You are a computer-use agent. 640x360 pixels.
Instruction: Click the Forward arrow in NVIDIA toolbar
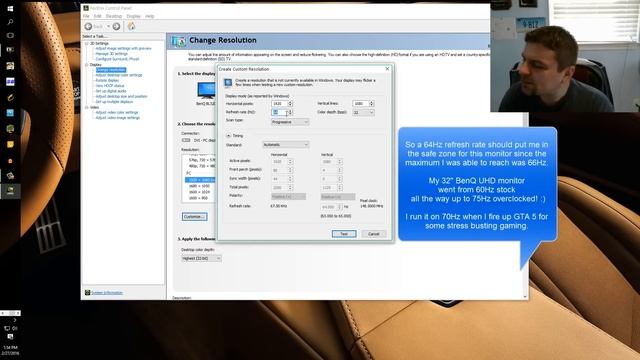click(x=116, y=27)
